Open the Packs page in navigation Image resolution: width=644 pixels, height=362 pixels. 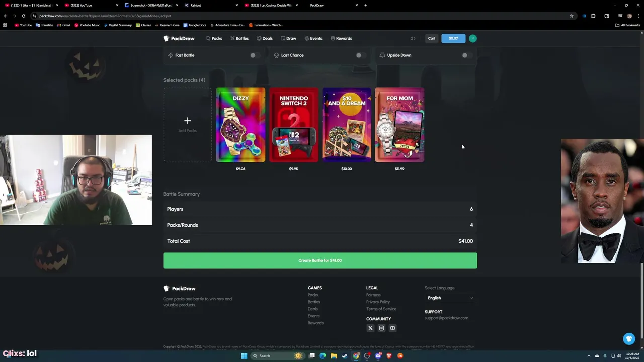point(214,38)
